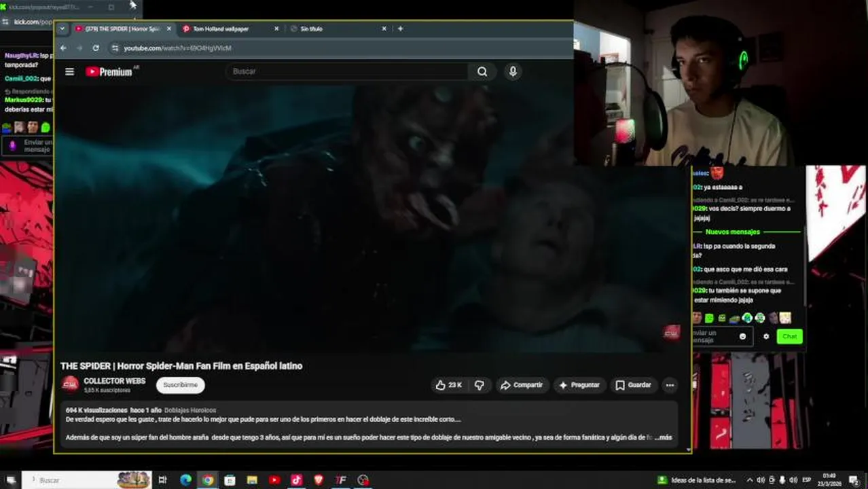868x489 pixels.
Task: Open the YouTube hamburger guide menu
Action: [x=69, y=71]
